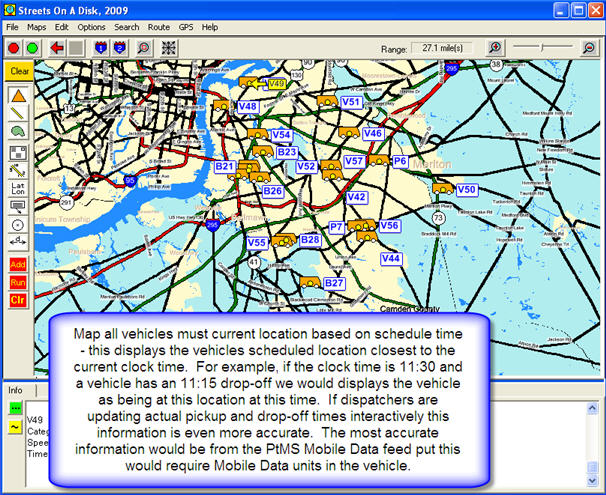The height and width of the screenshot is (495, 606).
Task: Open the Edit menu
Action: coord(61,27)
